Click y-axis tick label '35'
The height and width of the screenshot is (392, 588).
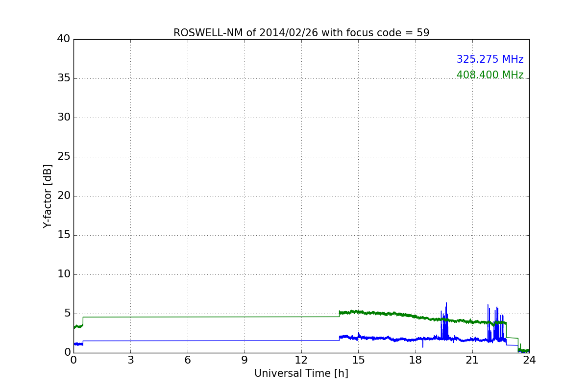pos(64,78)
